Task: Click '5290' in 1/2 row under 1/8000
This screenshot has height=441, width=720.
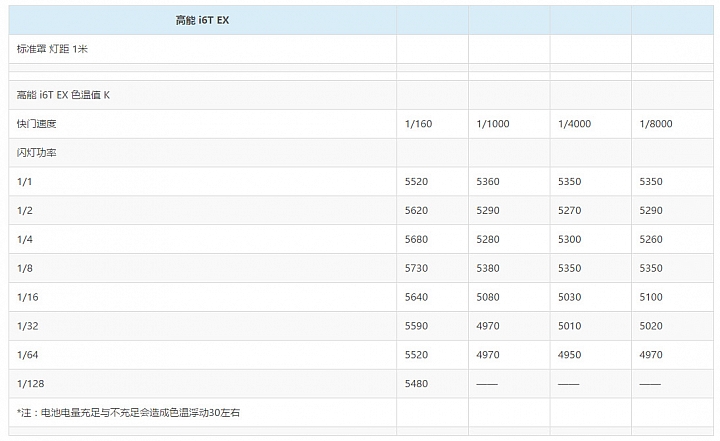Action: coord(651,211)
